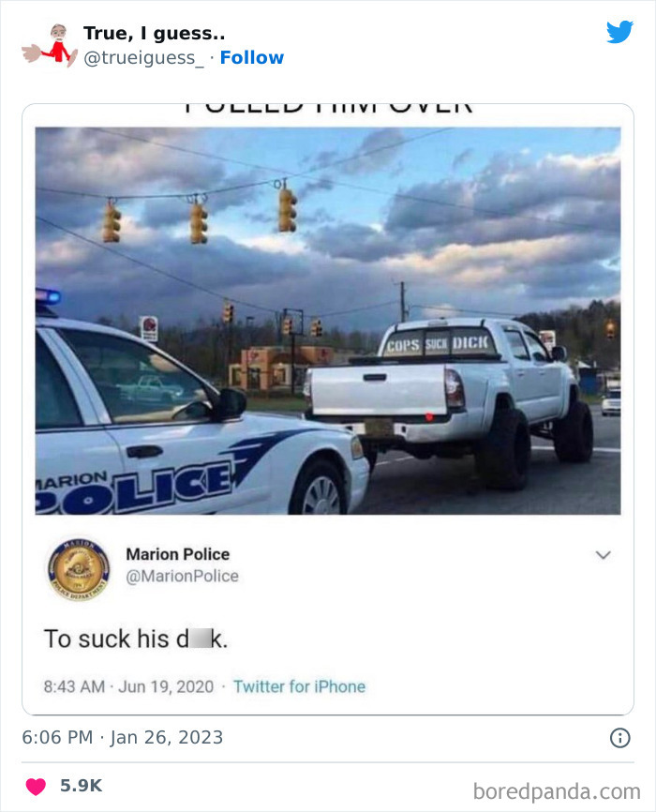
Task: Click the cropped 'PULLED HIM OVER' caption
Action: [x=328, y=107]
